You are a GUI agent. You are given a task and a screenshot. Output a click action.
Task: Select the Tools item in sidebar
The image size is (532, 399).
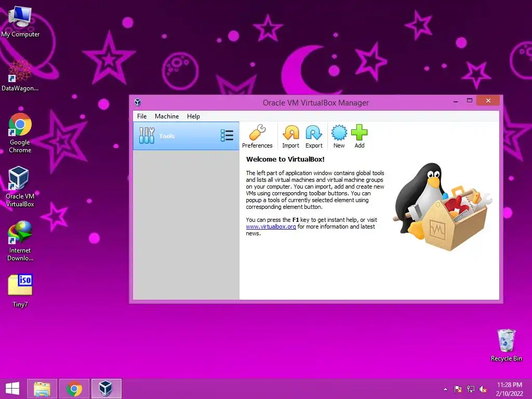coord(186,136)
